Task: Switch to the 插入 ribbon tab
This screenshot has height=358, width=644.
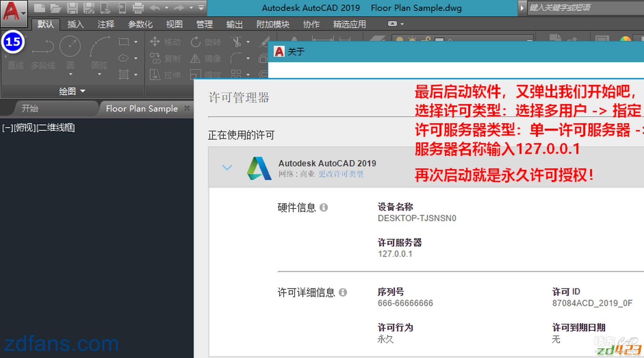Action: coord(75,24)
